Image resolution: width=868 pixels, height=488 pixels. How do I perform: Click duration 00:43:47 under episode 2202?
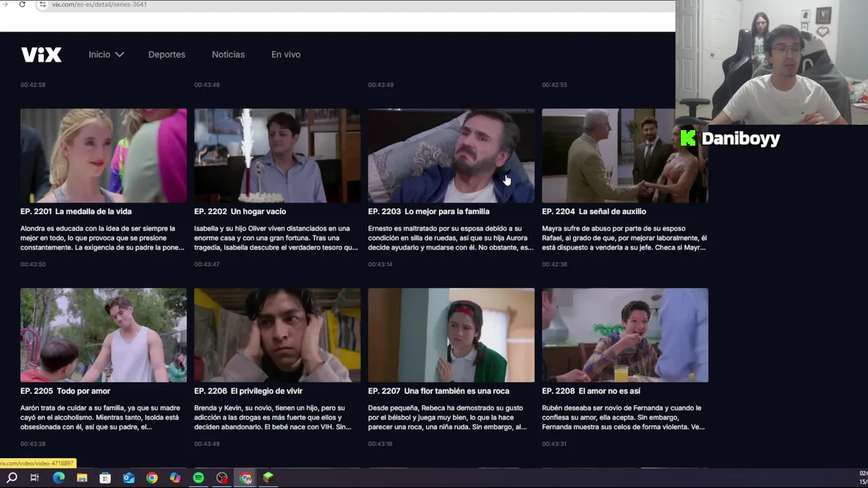click(x=207, y=264)
